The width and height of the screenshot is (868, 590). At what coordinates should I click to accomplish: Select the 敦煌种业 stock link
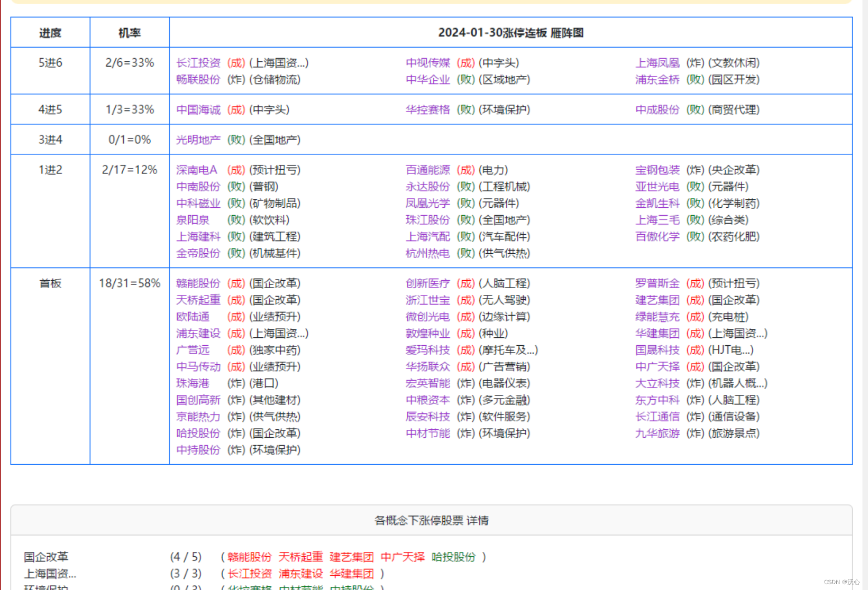tap(427, 334)
